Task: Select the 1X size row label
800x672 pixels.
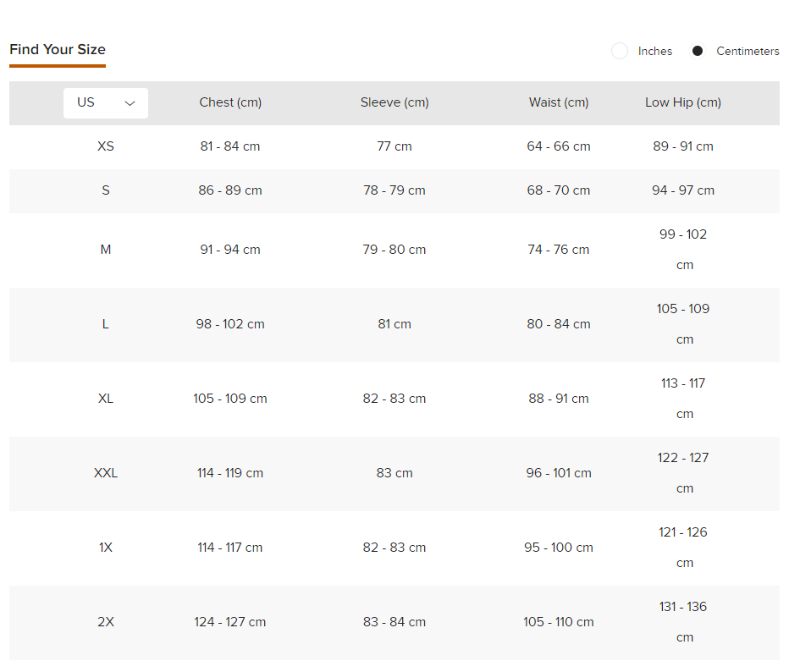Action: tap(106, 548)
